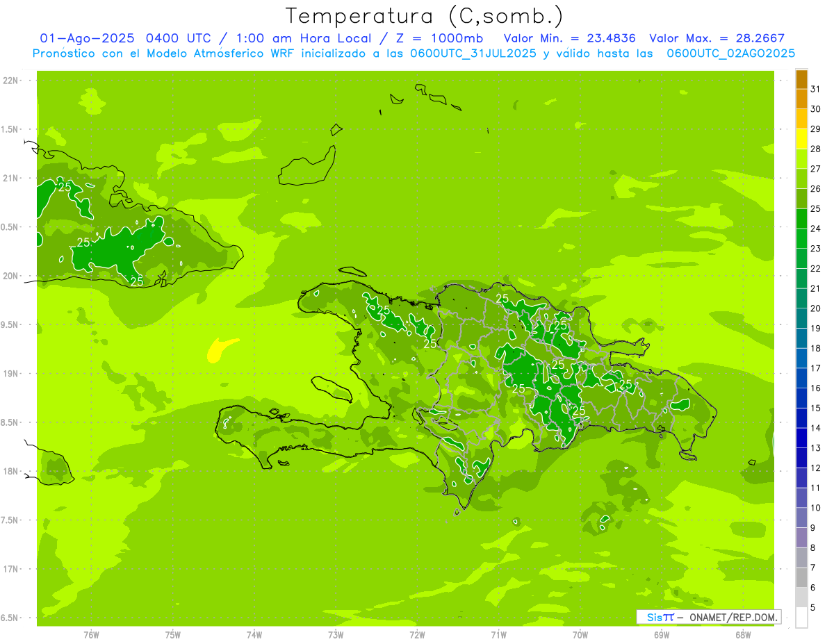Click the dark orange swatch above 31
The width and height of the screenshot is (834, 644).
point(801,79)
